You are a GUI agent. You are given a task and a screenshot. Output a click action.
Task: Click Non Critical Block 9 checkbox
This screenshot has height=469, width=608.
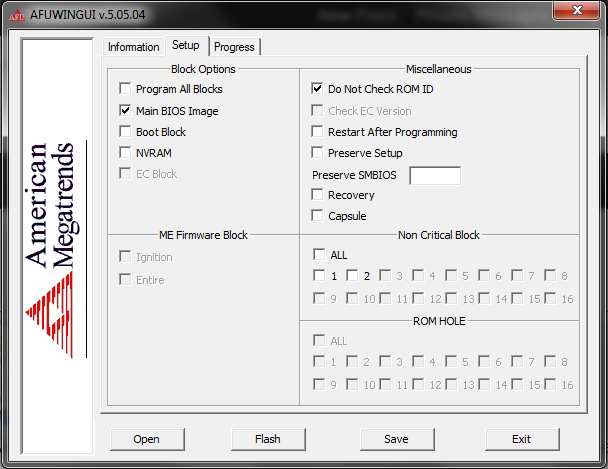click(x=319, y=298)
